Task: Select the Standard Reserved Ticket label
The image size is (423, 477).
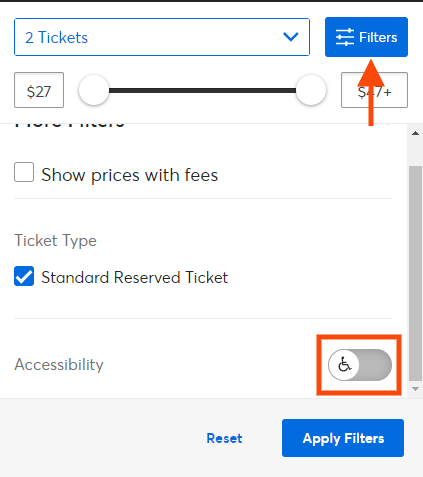Action: 135,277
